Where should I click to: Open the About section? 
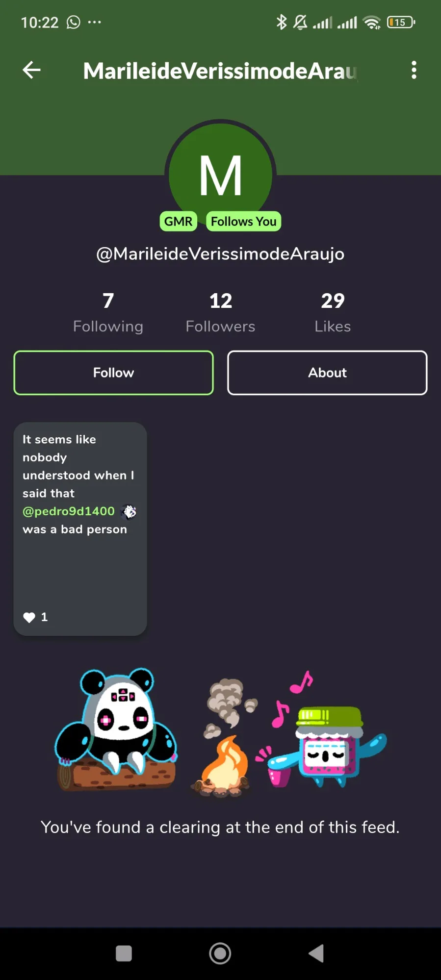(327, 373)
